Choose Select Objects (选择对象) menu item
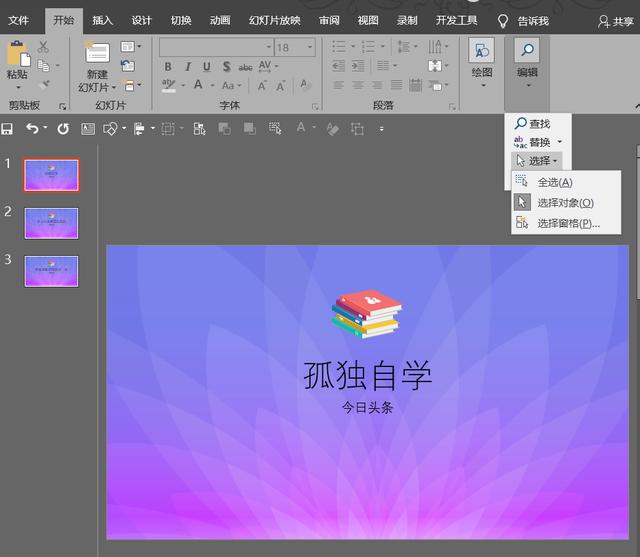 pyautogui.click(x=566, y=202)
